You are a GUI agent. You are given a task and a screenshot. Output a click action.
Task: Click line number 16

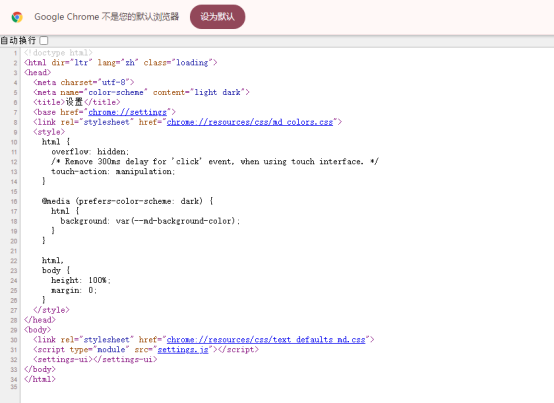tap(14, 201)
